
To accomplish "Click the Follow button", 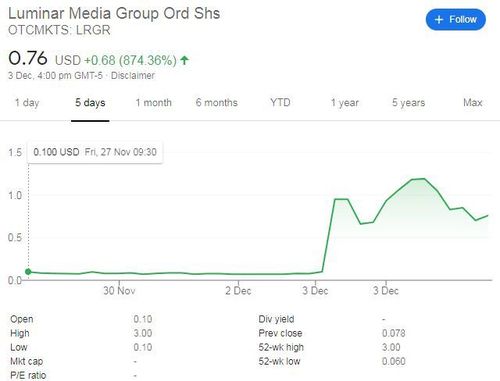I will 455,20.
